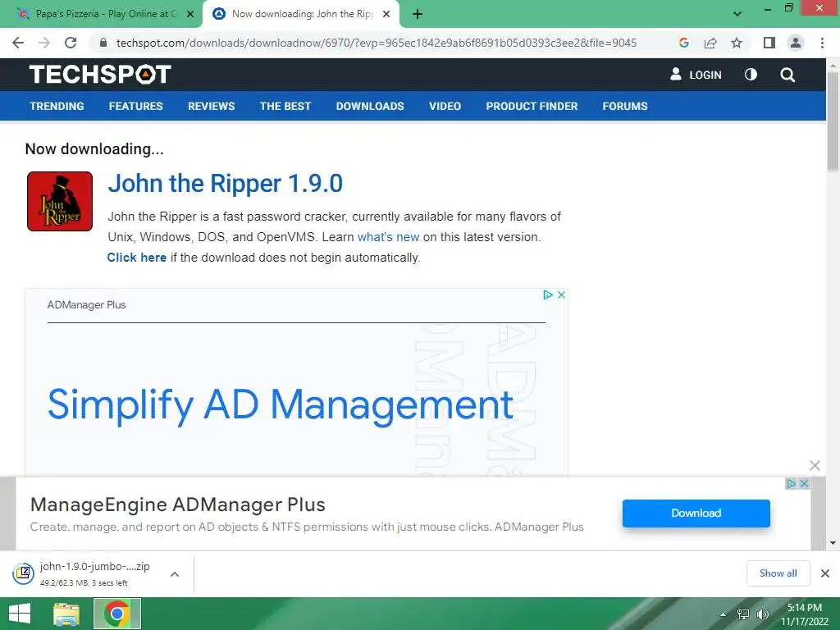Open File Explorer from taskbar
The image size is (840, 630).
point(66,614)
